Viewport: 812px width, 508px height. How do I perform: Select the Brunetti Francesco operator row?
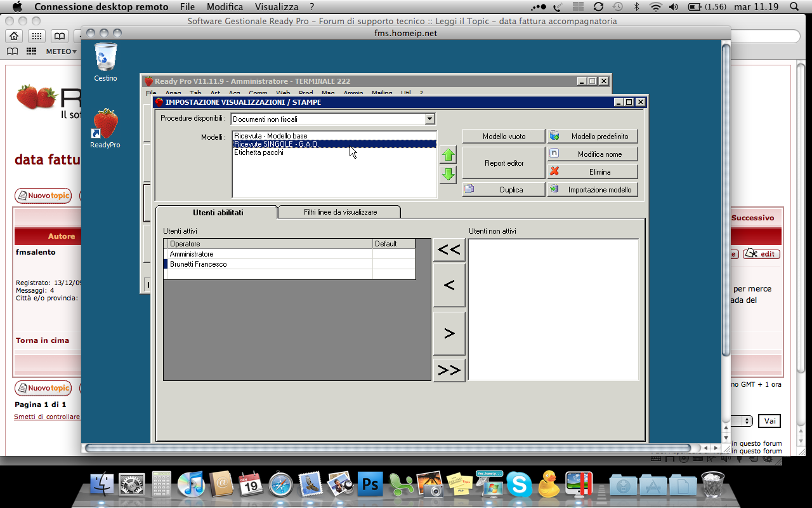(289, 264)
